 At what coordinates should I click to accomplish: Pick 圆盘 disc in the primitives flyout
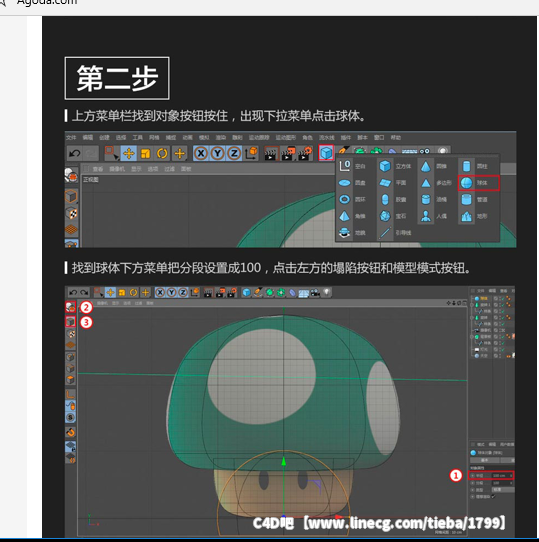(352, 183)
